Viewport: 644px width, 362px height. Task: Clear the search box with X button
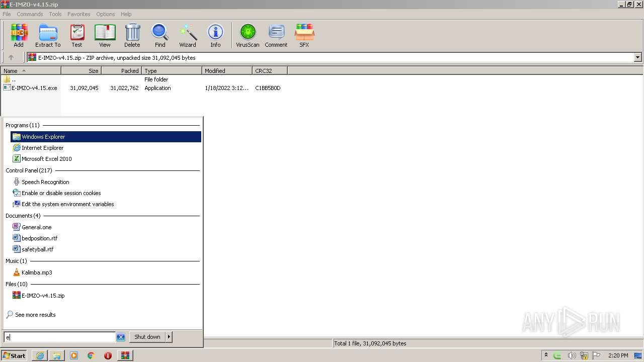coord(121,337)
